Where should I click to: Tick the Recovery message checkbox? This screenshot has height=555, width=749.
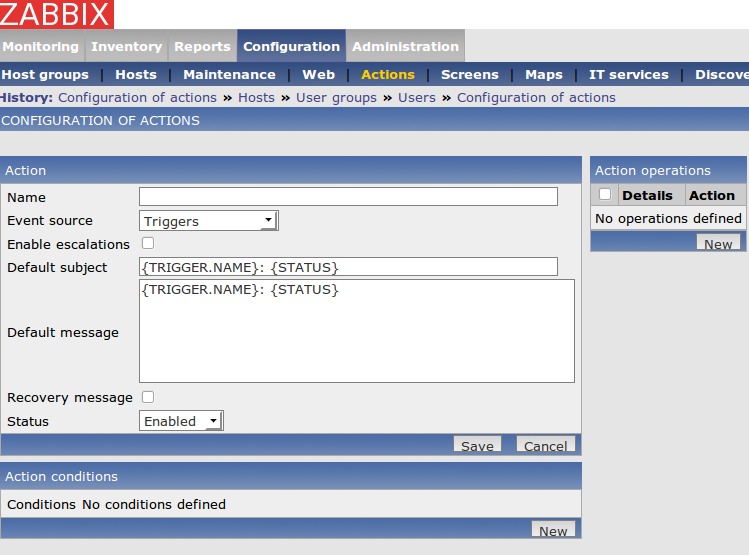[x=148, y=397]
